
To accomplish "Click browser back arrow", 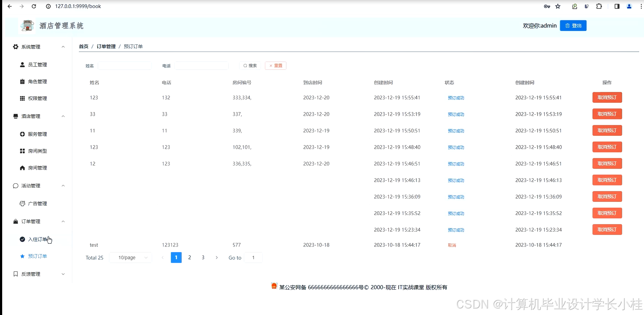I will 10,6.
